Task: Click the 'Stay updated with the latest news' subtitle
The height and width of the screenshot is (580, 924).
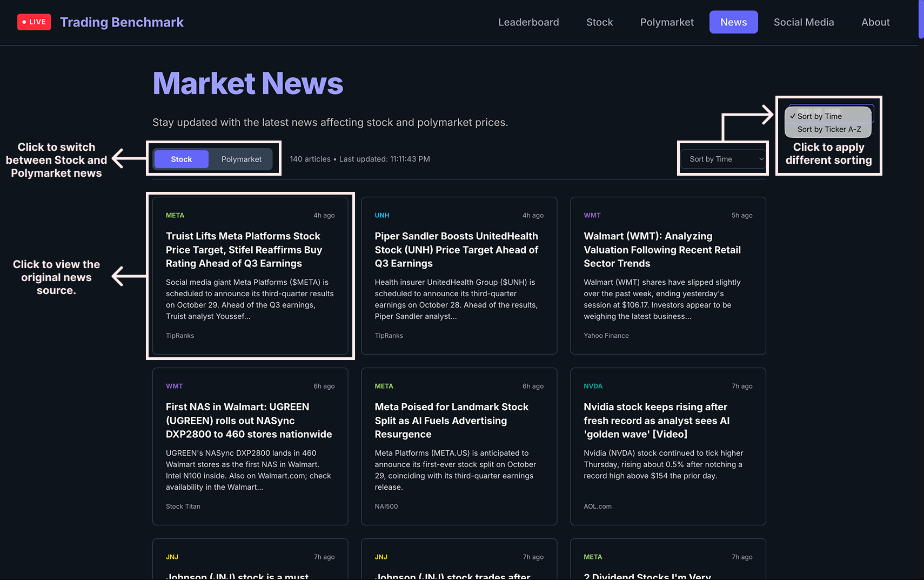Action: pos(330,123)
